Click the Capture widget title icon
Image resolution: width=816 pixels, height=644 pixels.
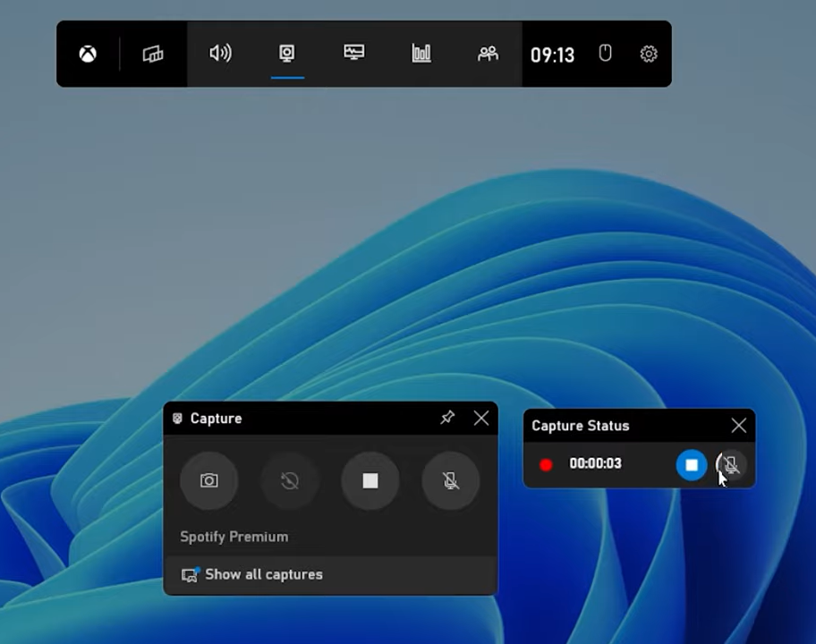[177, 419]
